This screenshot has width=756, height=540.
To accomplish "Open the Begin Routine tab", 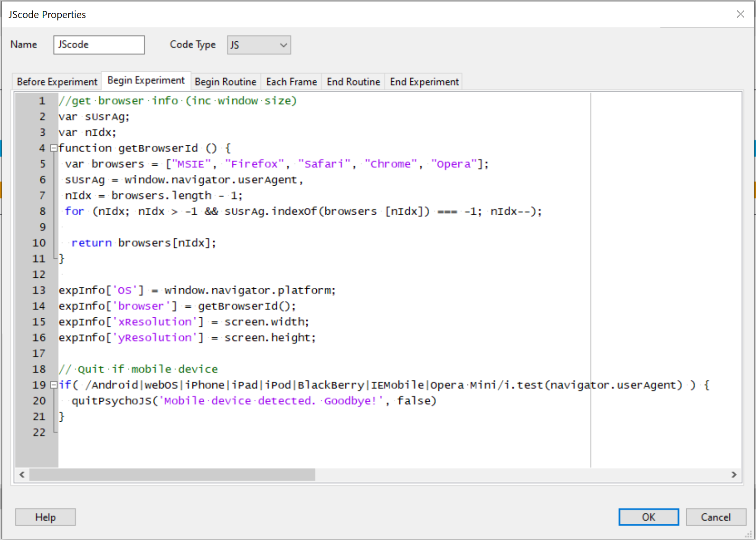I will [225, 82].
